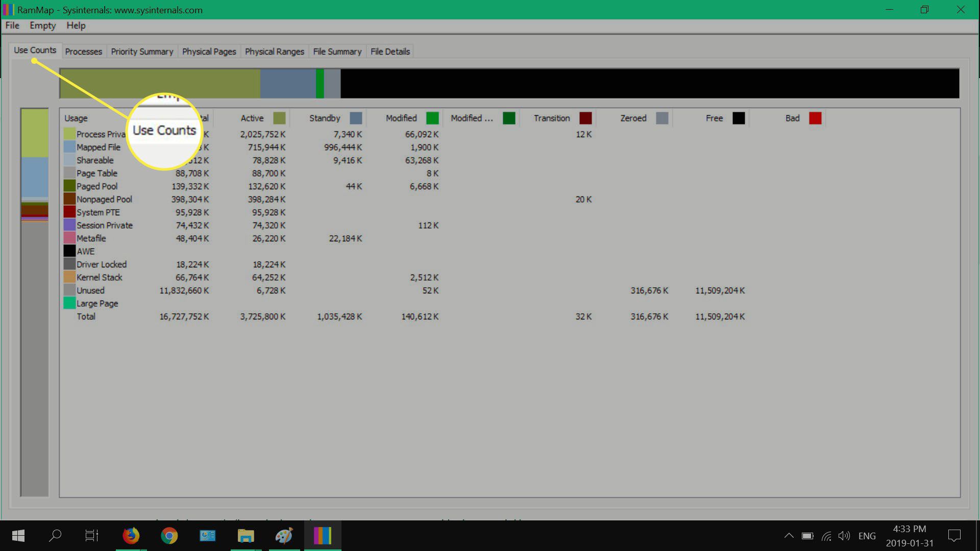Open the File Summary tab

(337, 51)
